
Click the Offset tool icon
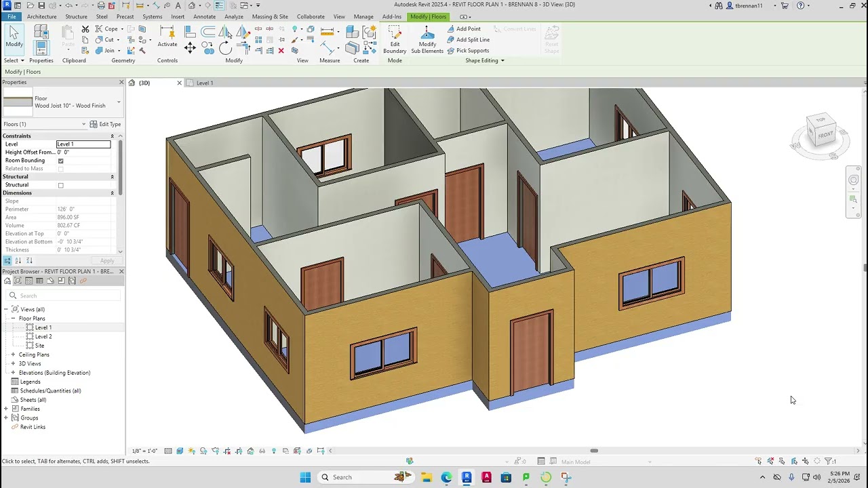pyautogui.click(x=208, y=31)
